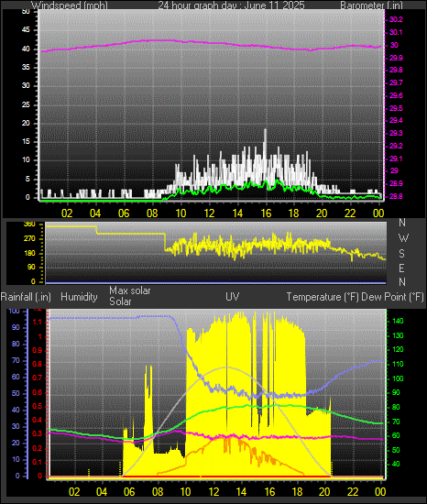The height and width of the screenshot is (504, 427).
Task: Click the 360 value on wind direction scale
Action: pyautogui.click(x=29, y=225)
